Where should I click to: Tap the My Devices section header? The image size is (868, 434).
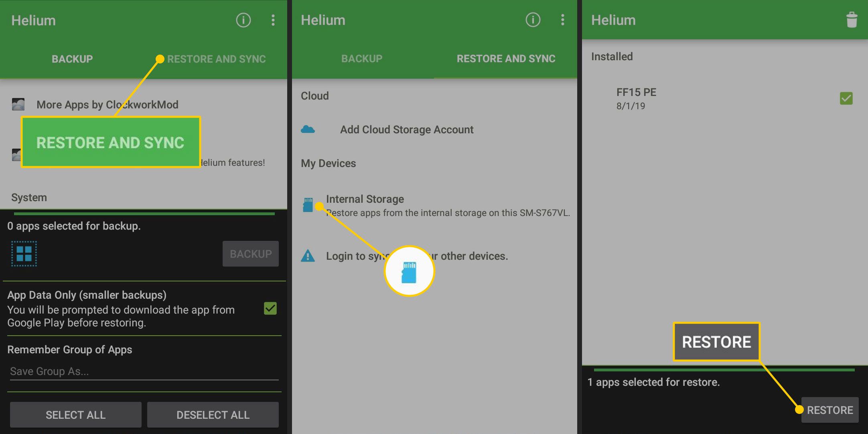point(328,163)
